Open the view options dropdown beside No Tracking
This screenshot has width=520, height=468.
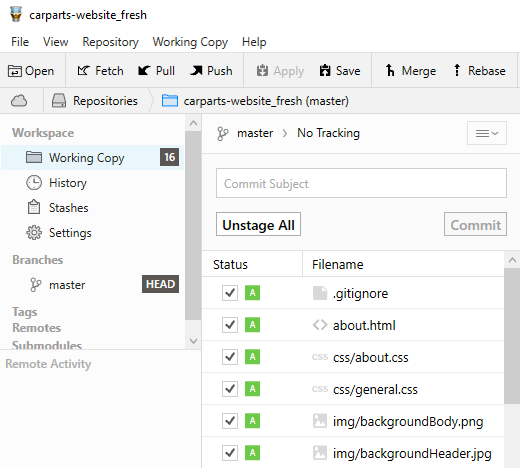(487, 133)
